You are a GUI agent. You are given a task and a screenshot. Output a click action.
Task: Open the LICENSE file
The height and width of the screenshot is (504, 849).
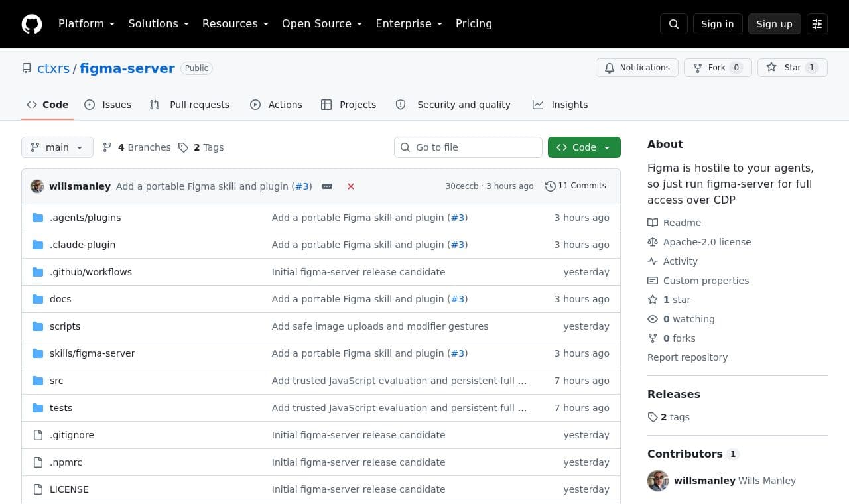[69, 489]
